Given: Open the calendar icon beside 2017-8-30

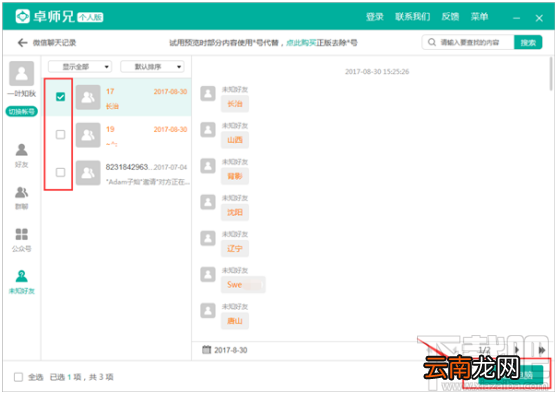Looking at the screenshot, I should (x=206, y=350).
